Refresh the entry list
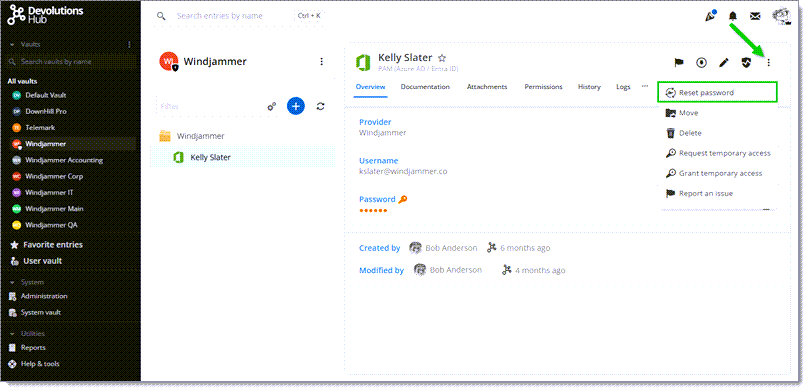This screenshot has width=809, height=392. 320,106
